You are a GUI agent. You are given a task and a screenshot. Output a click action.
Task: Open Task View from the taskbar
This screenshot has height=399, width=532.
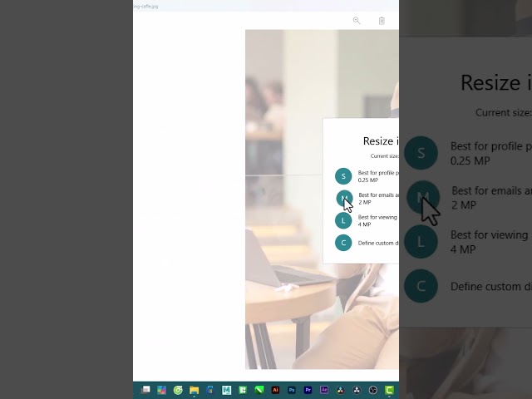pos(145,390)
